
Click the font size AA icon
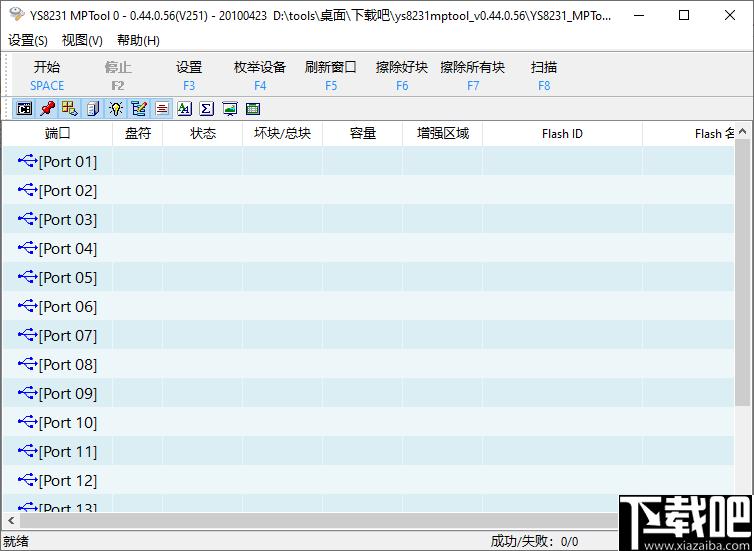184,109
